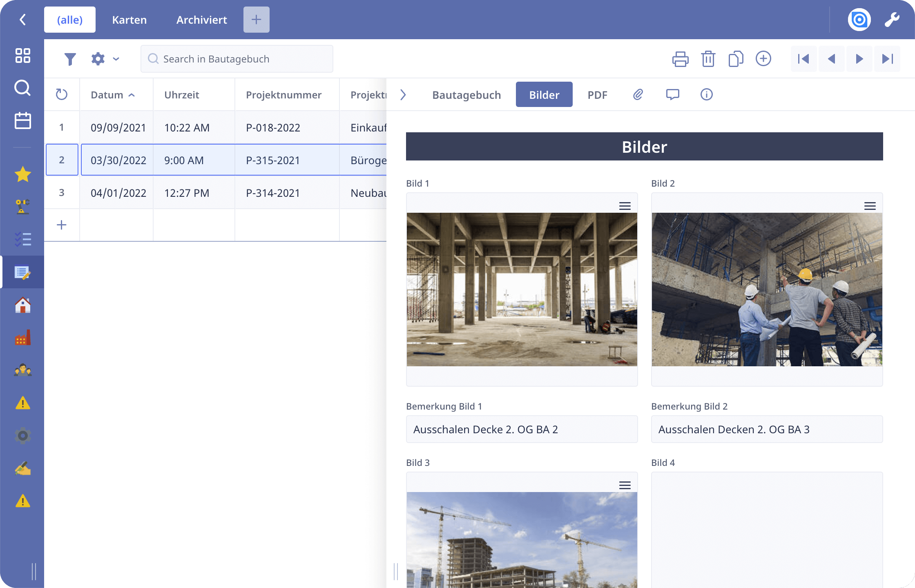
Task: Edit Bemerkung Bild 1 field
Action: [x=522, y=429]
